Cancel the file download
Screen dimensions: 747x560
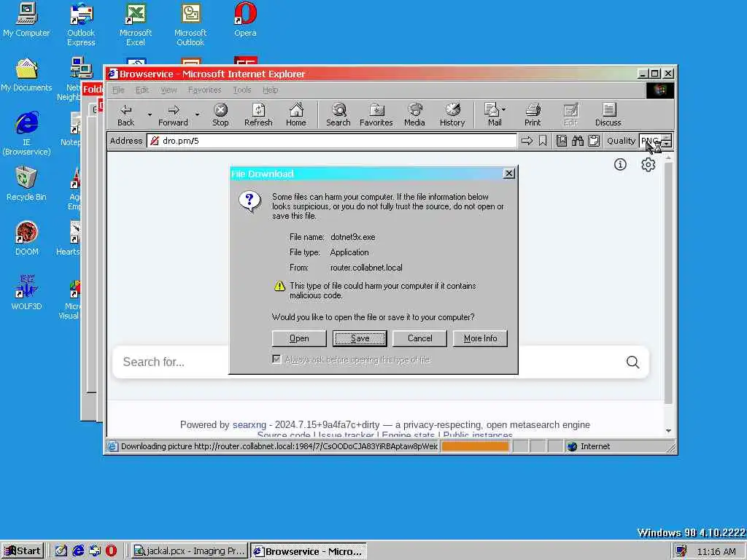click(x=419, y=338)
